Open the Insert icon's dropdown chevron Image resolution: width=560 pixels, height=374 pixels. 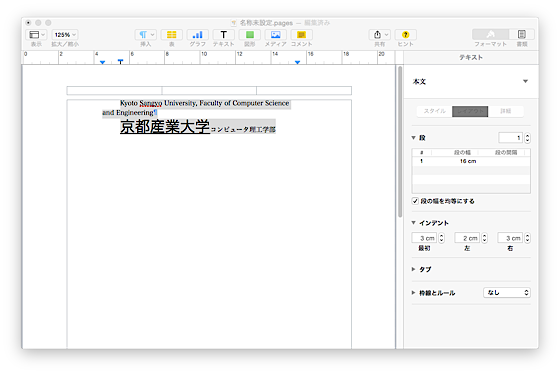pyautogui.click(x=152, y=35)
